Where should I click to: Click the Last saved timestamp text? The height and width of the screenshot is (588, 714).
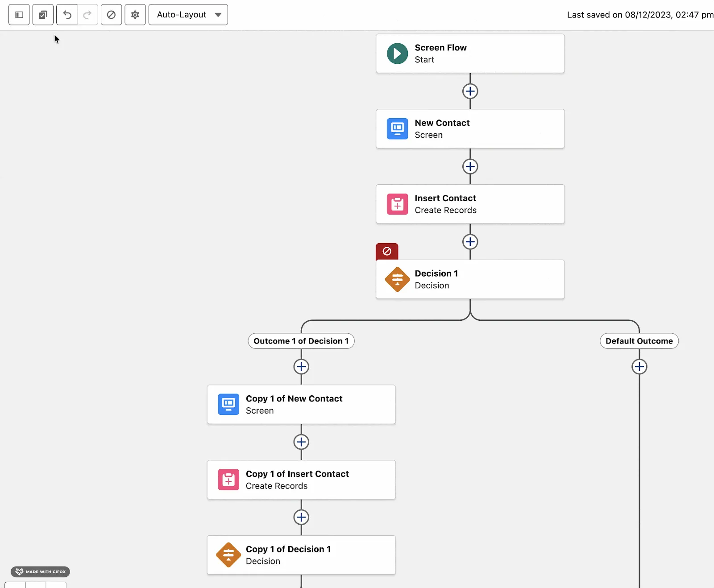(640, 15)
